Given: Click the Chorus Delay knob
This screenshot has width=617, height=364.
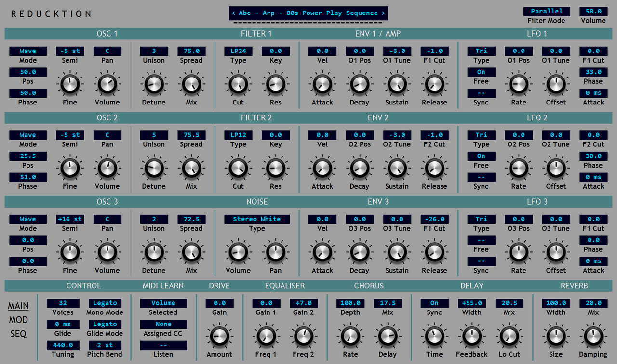Looking at the screenshot, I should (388, 336).
